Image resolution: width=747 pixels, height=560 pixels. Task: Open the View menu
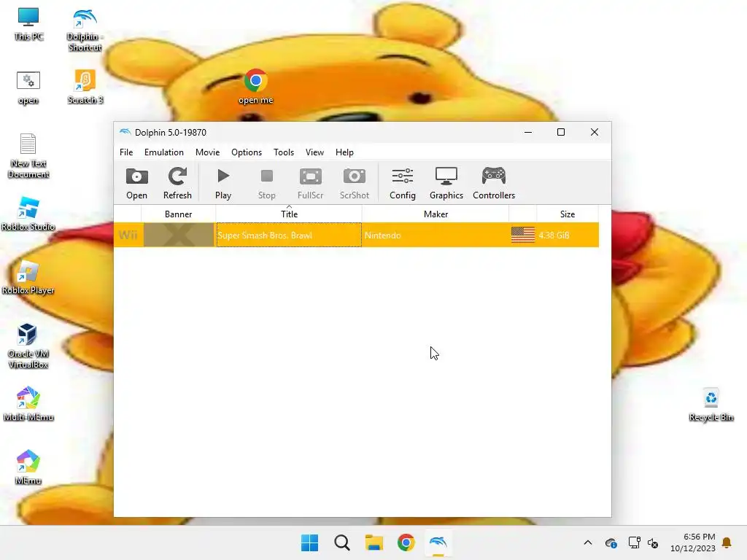click(x=314, y=152)
